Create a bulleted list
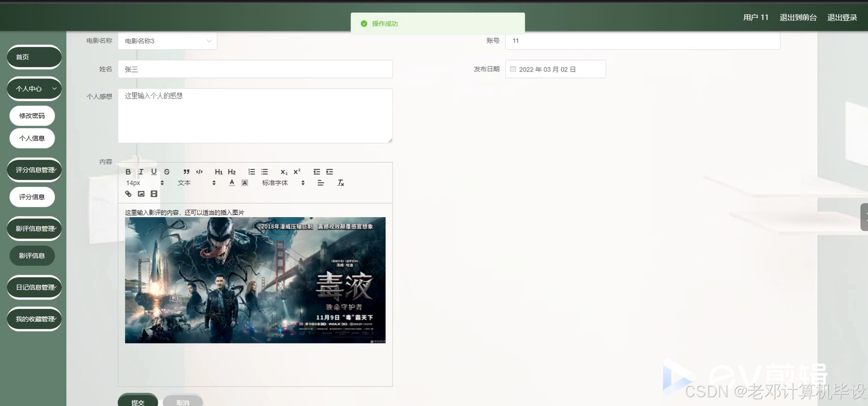 click(264, 172)
